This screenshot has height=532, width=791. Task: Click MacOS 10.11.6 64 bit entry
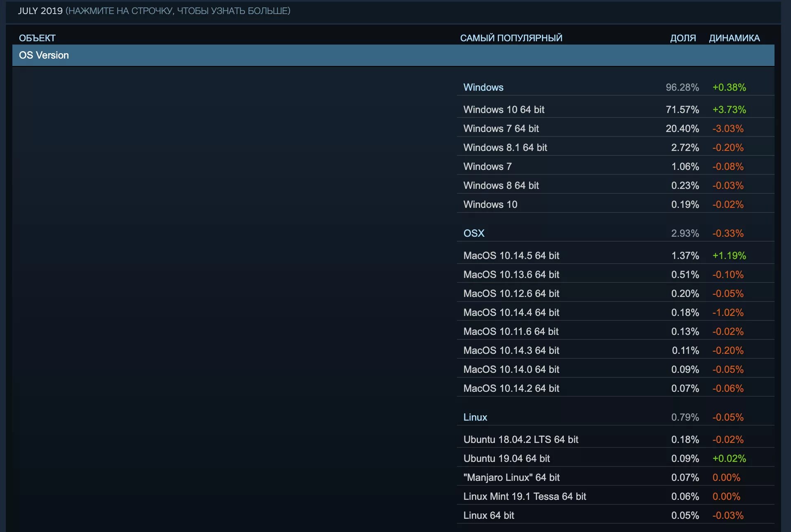[x=615, y=332]
